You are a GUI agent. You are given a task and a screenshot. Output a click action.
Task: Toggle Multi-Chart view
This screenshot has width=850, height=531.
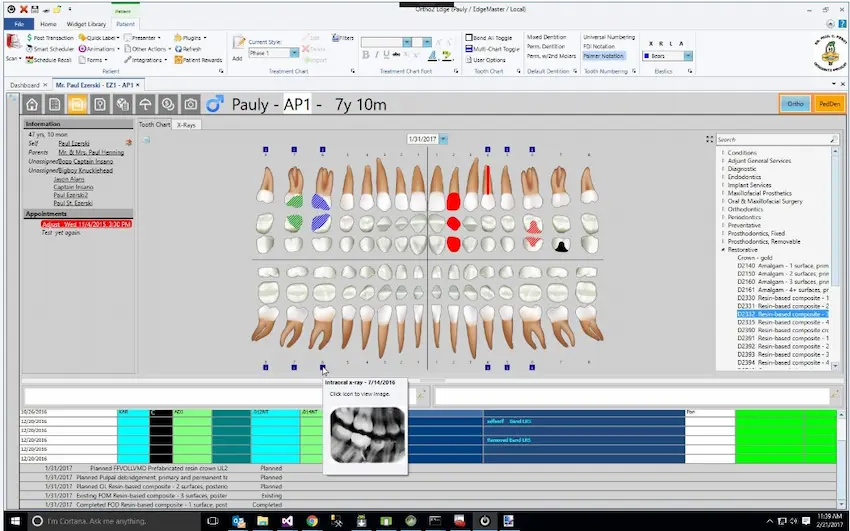tap(492, 49)
